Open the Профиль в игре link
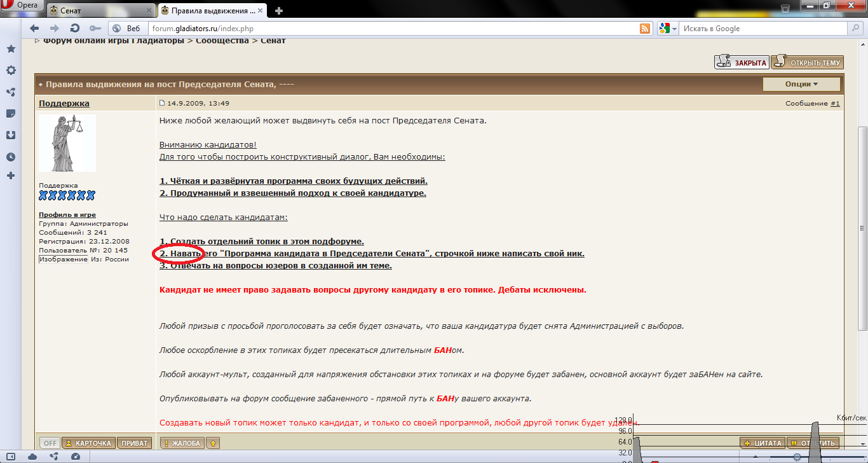The width and height of the screenshot is (868, 463). [x=67, y=215]
